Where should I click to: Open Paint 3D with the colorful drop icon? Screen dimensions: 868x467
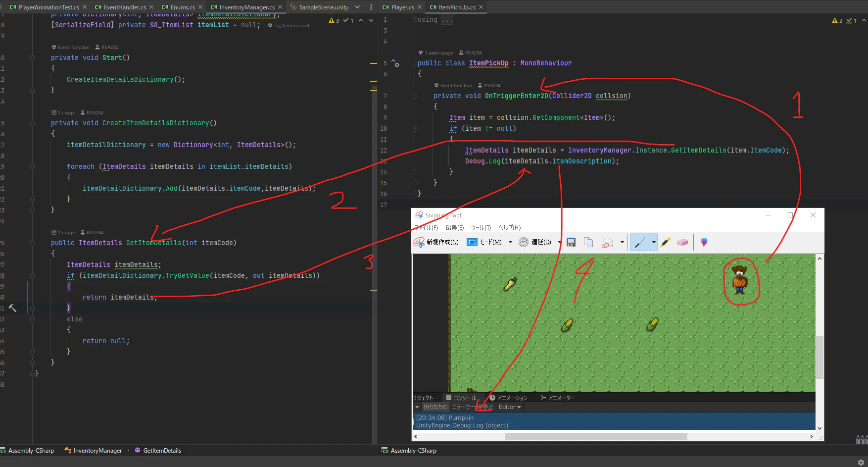coord(704,242)
